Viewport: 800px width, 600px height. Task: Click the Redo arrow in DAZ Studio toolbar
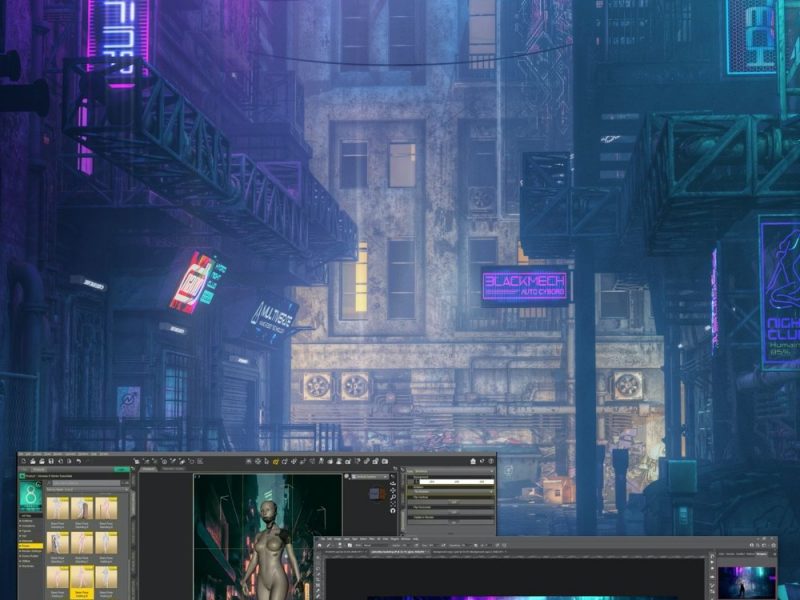[87, 461]
